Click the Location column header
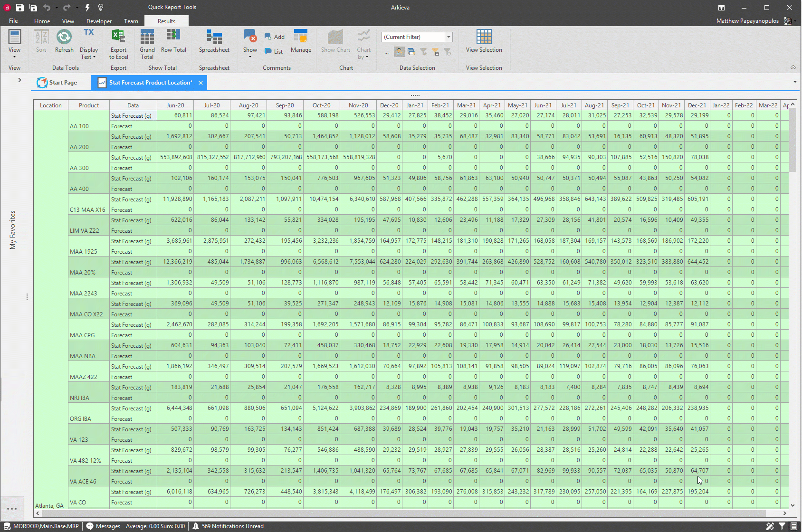This screenshot has width=802, height=532. coord(51,105)
